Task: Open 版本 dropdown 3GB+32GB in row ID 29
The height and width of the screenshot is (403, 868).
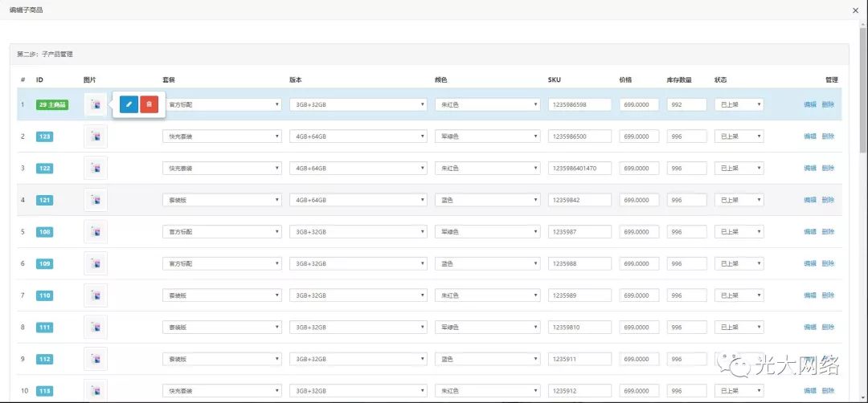Action: click(358, 104)
